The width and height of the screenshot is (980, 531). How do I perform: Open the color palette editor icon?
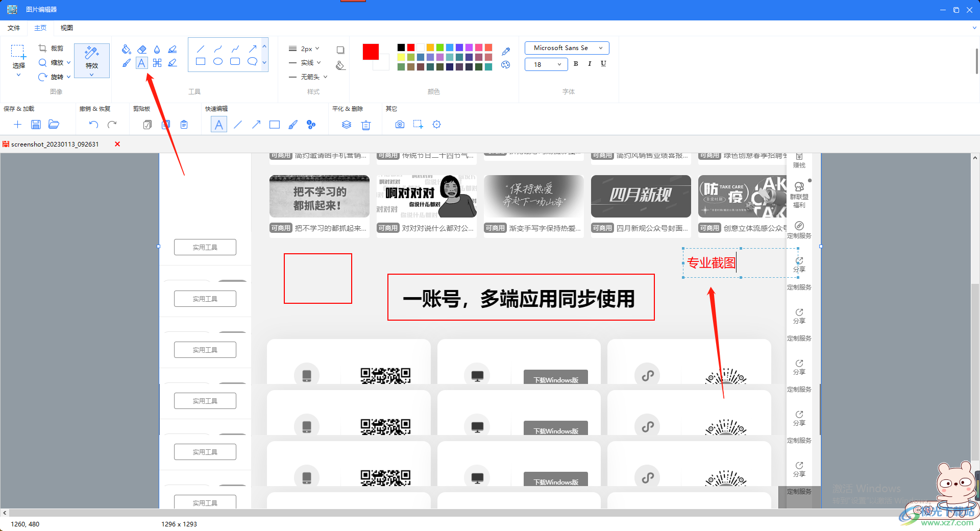coord(506,65)
